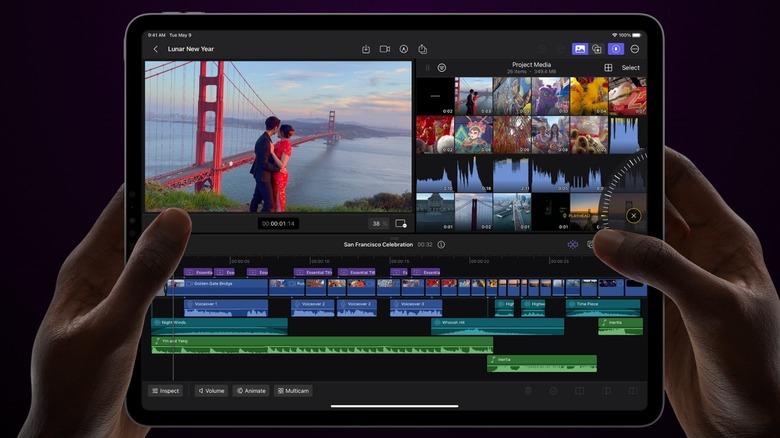Screen dimensions: 780x438
Task: Open the viewer zoom percentage menu
Action: pyautogui.click(x=378, y=224)
